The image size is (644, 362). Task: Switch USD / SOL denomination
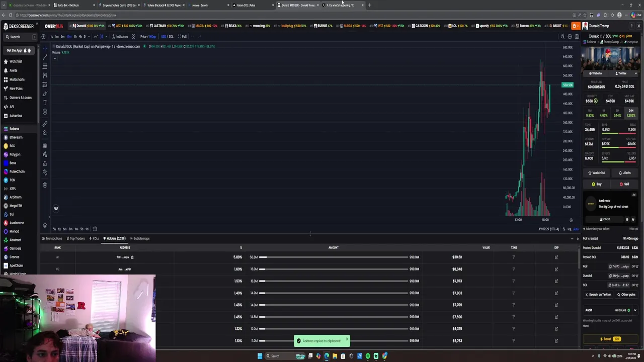pyautogui.click(x=167, y=36)
